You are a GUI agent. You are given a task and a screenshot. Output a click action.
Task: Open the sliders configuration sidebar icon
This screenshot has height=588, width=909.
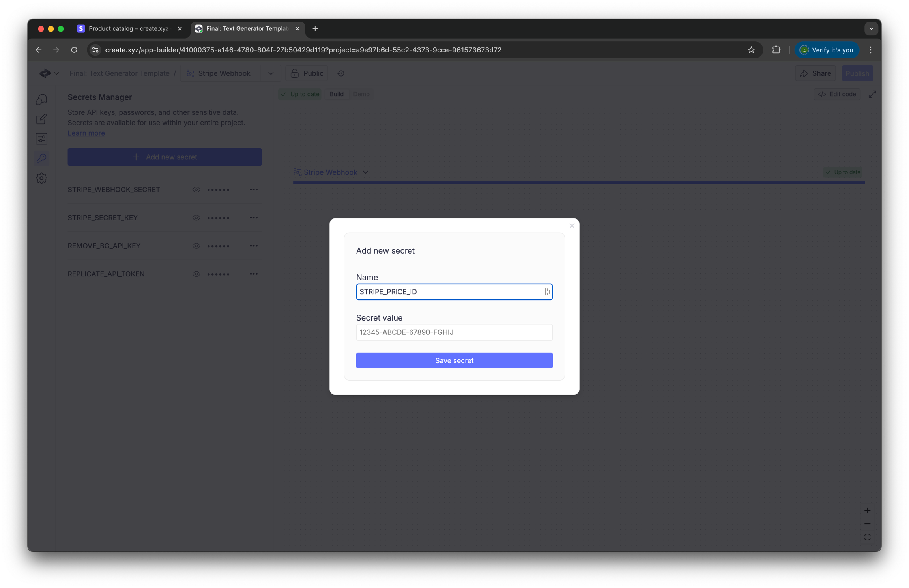[41, 139]
